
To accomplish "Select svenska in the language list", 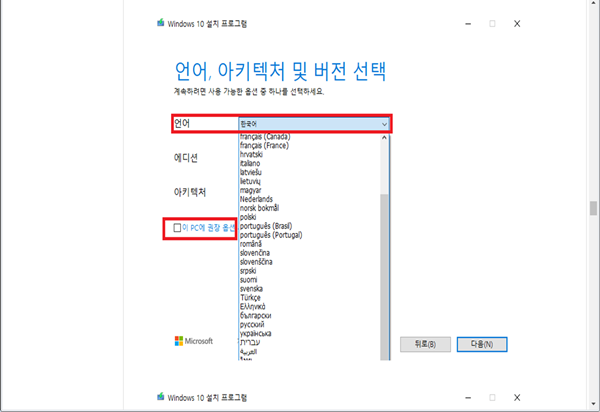I will [x=251, y=289].
